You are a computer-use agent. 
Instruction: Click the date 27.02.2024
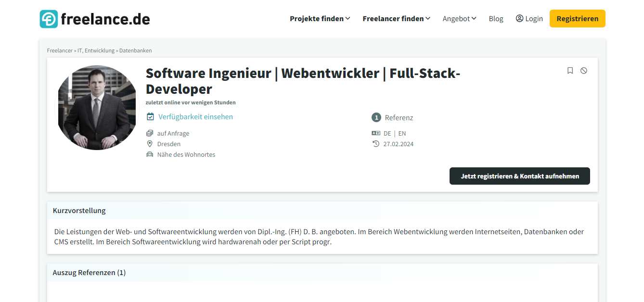point(399,144)
